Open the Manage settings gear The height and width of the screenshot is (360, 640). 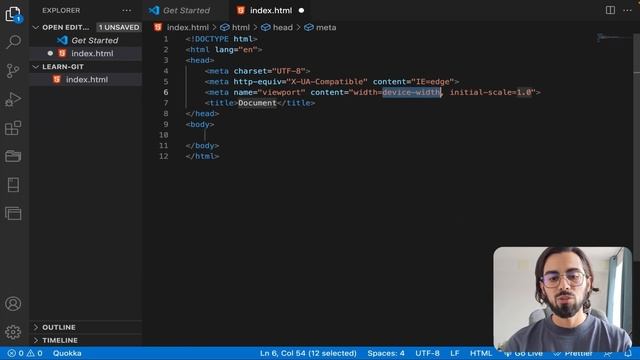coord(13,332)
